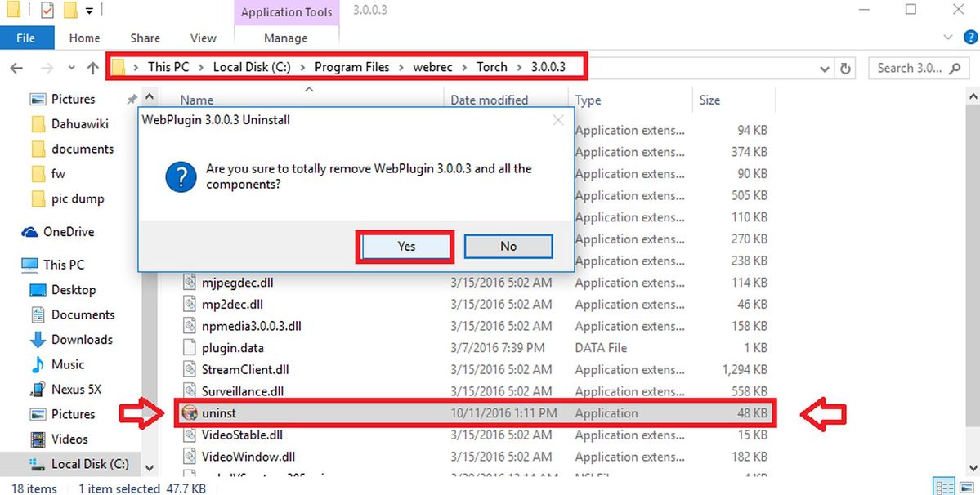Switch to the Share ribbon tab
The width and height of the screenshot is (980, 495).
pos(145,38)
